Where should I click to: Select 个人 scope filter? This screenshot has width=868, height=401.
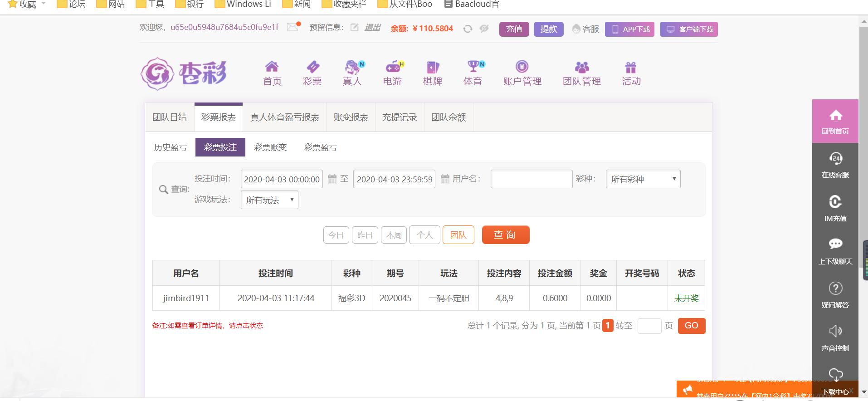pyautogui.click(x=425, y=235)
